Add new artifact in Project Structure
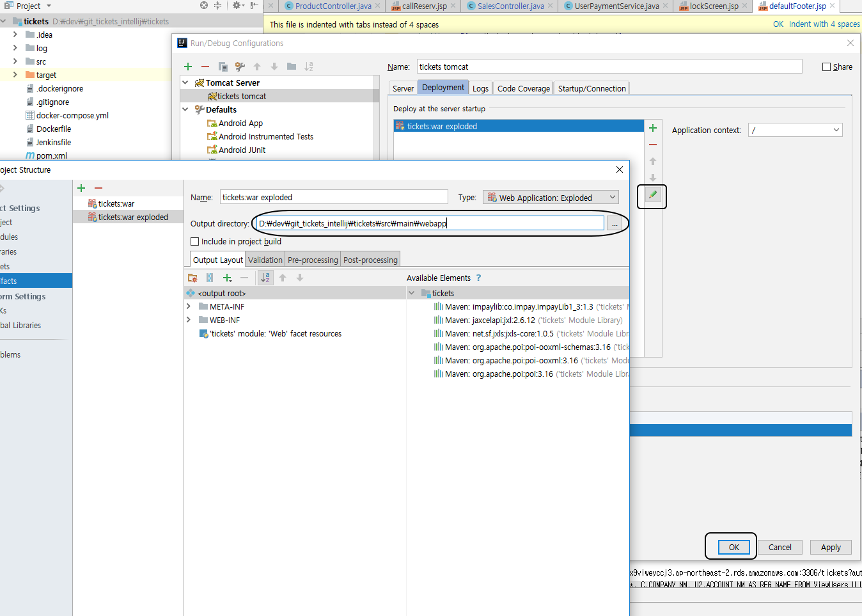Viewport: 862px width, 616px height. [81, 188]
